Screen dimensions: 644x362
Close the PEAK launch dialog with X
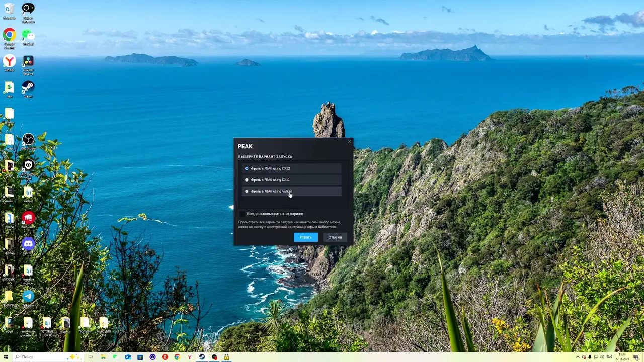click(349, 141)
